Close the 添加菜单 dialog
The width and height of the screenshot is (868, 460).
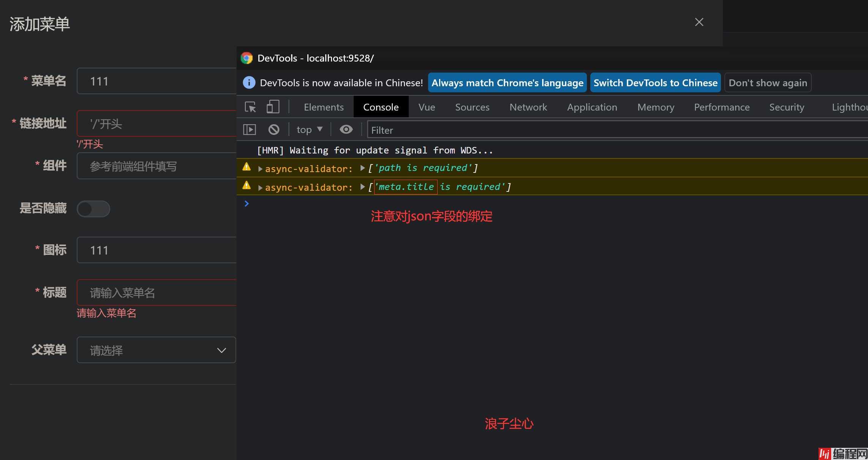coord(699,22)
